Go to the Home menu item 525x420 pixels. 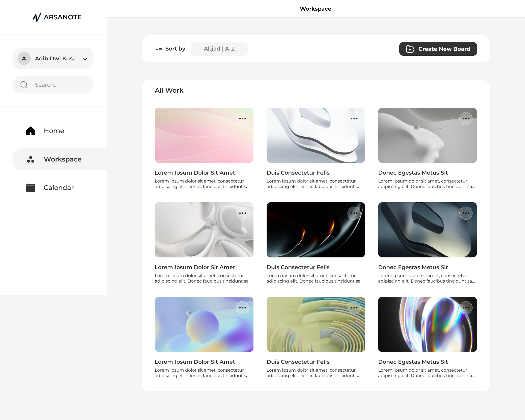pos(54,131)
